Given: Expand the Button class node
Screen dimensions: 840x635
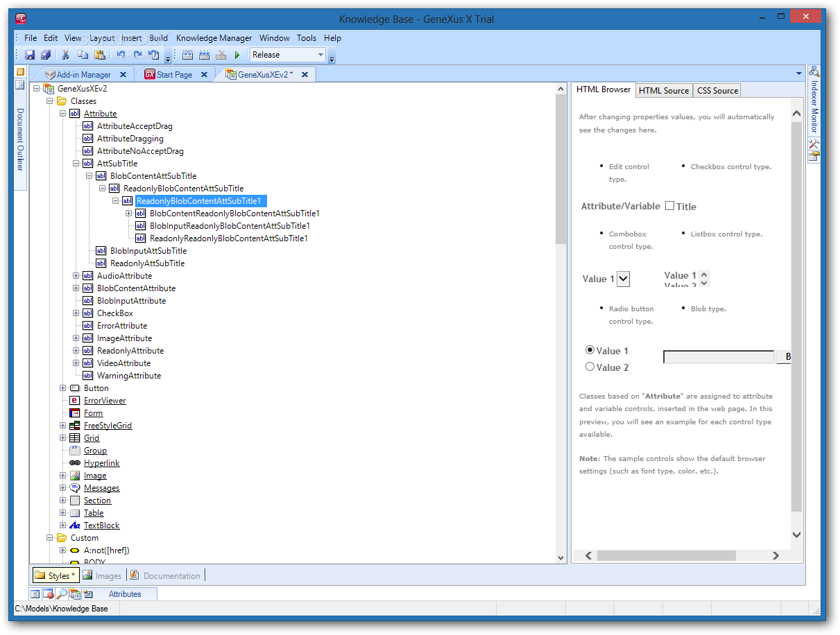Looking at the screenshot, I should [63, 388].
